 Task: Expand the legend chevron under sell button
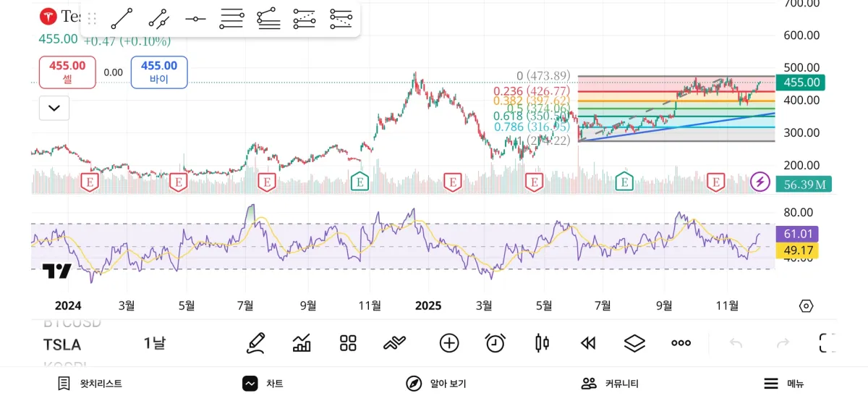54,108
